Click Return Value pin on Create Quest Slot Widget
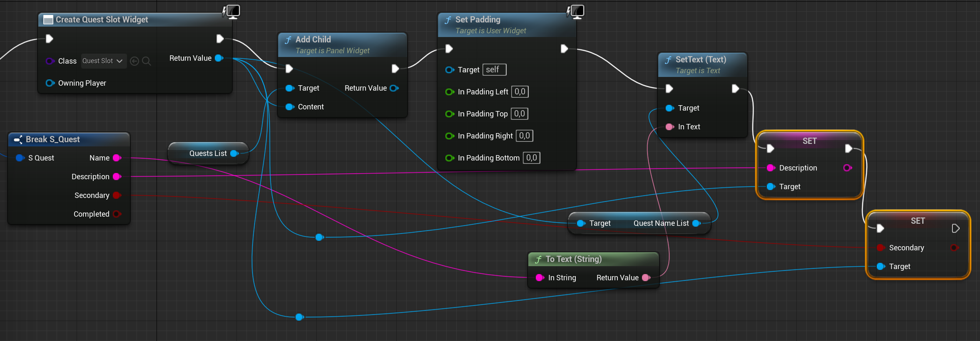Viewport: 980px width, 341px height. coord(219,58)
